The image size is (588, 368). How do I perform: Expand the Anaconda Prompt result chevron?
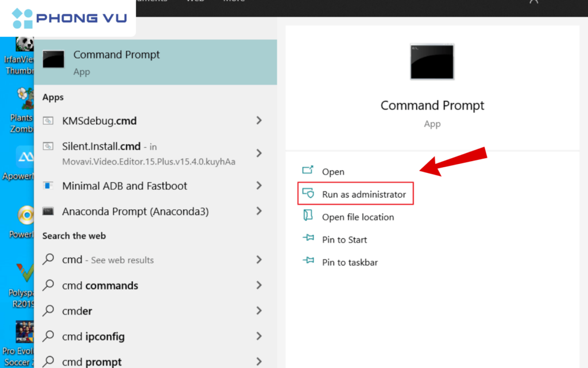[259, 212]
